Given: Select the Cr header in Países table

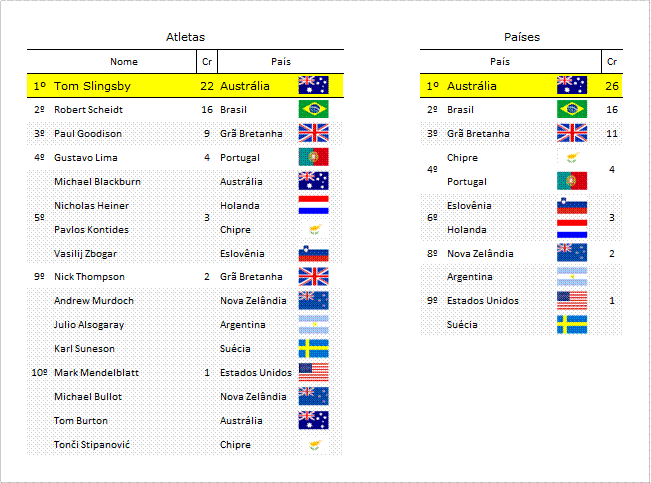Looking at the screenshot, I should pyautogui.click(x=612, y=62).
